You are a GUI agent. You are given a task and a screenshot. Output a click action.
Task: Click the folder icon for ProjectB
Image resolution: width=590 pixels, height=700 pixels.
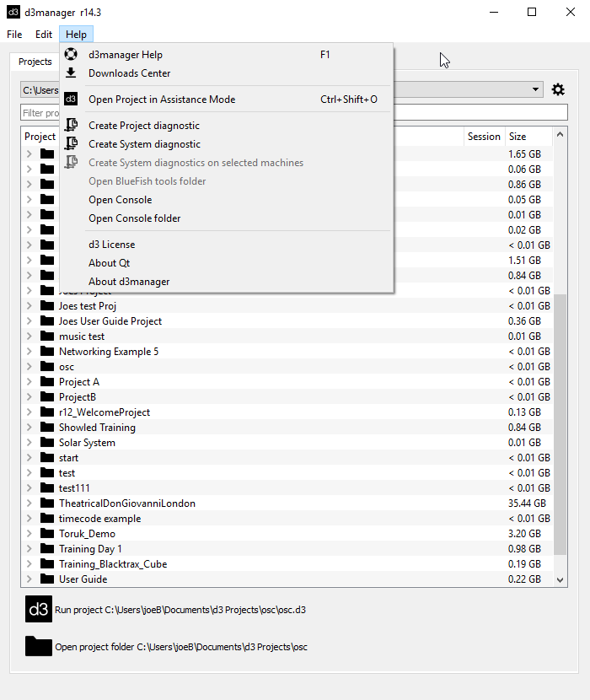[47, 397]
